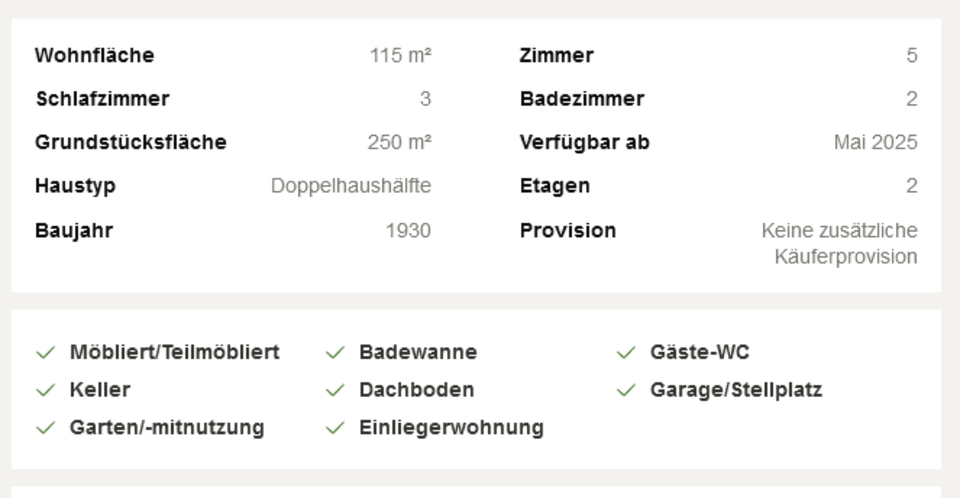Viewport: 960px width, 498px height.
Task: Click the checkmark icon next to Keller
Action: click(x=46, y=390)
